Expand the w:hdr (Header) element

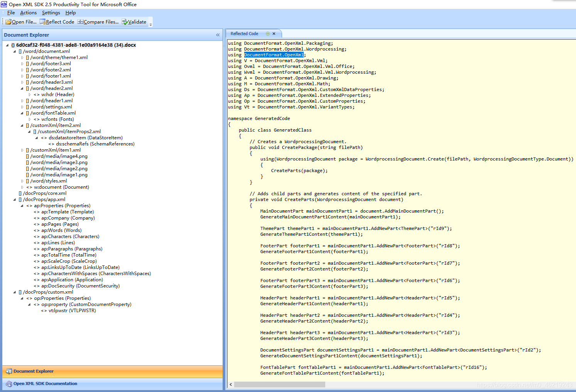(30, 95)
